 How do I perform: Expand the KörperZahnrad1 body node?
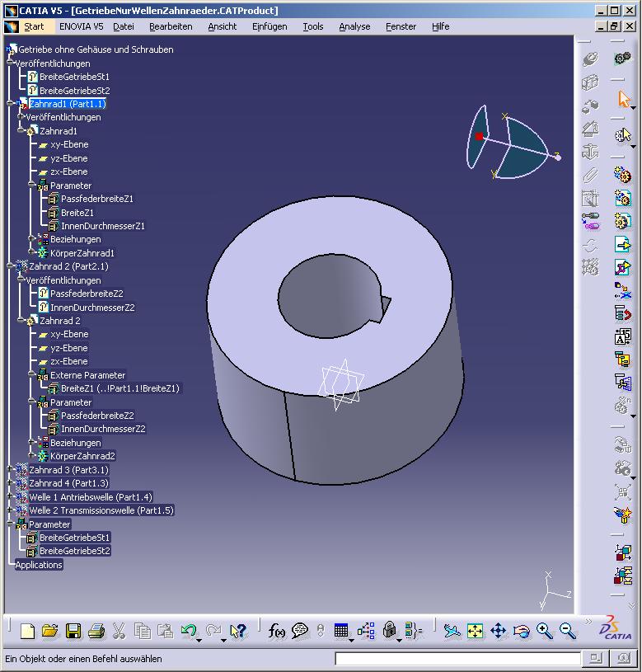pos(31,252)
